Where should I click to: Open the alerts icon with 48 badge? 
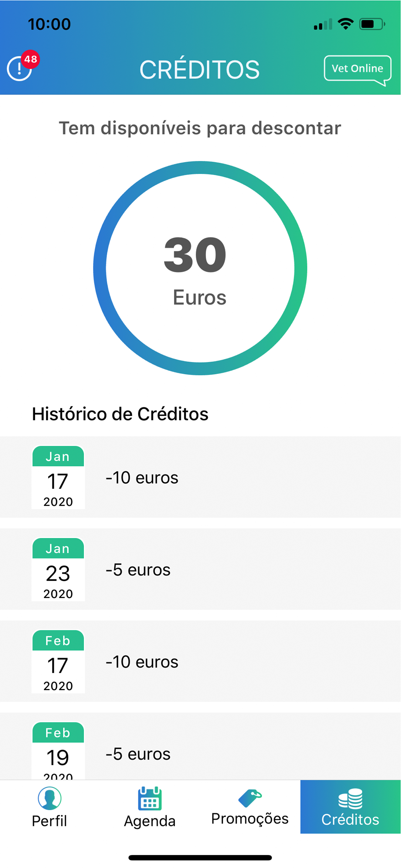tap(20, 69)
